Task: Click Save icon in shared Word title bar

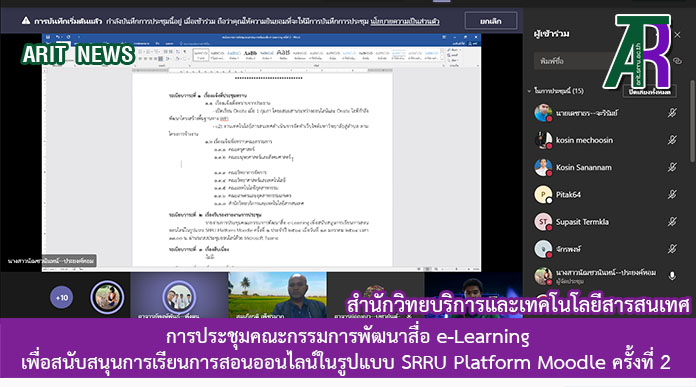Action: 48,37
